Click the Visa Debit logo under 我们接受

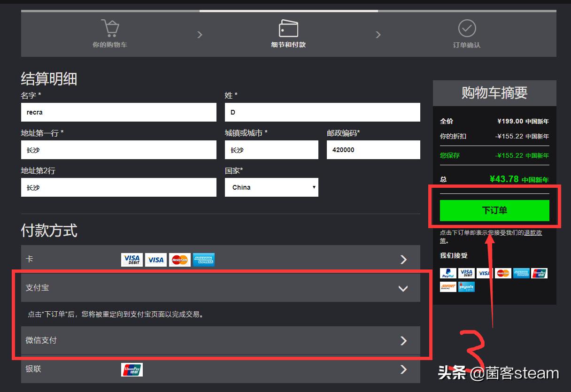466,273
